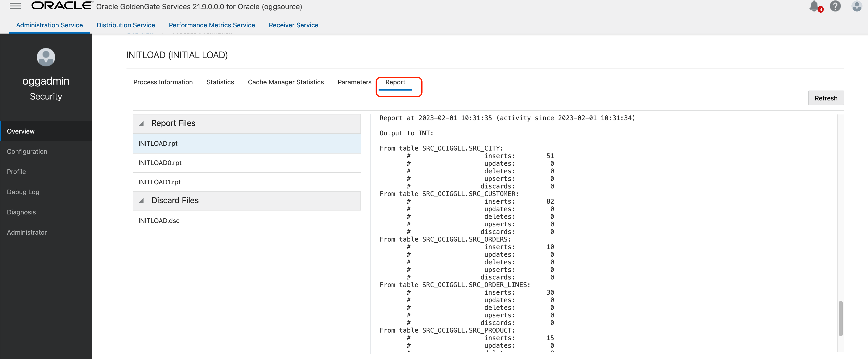This screenshot has width=868, height=359.
Task: Switch to the Process Information tab
Action: (163, 82)
